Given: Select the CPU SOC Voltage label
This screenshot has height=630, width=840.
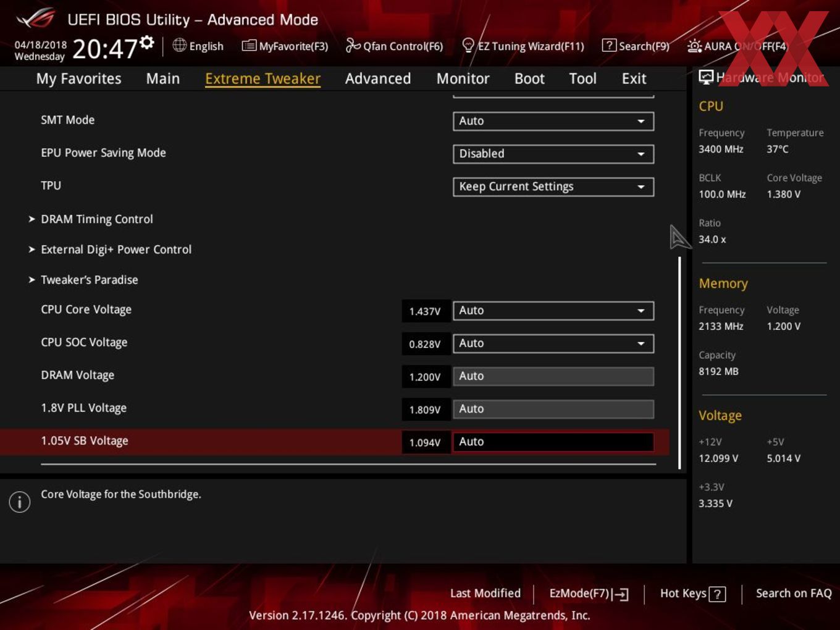Looking at the screenshot, I should coord(84,342).
